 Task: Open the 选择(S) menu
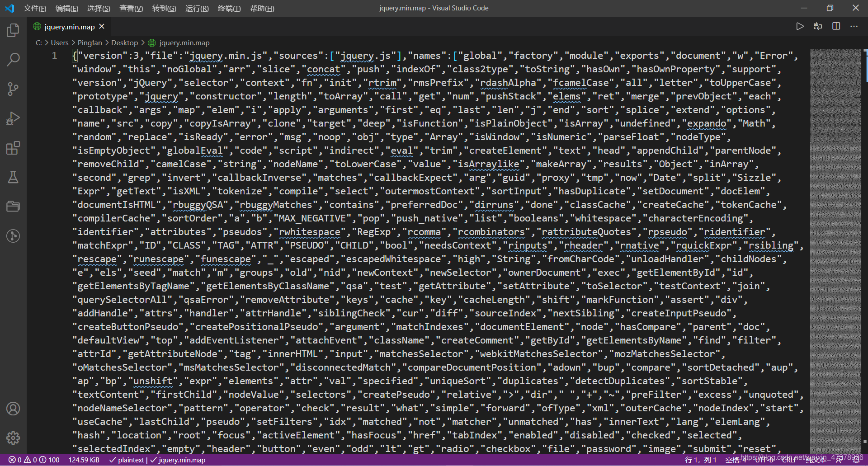99,8
